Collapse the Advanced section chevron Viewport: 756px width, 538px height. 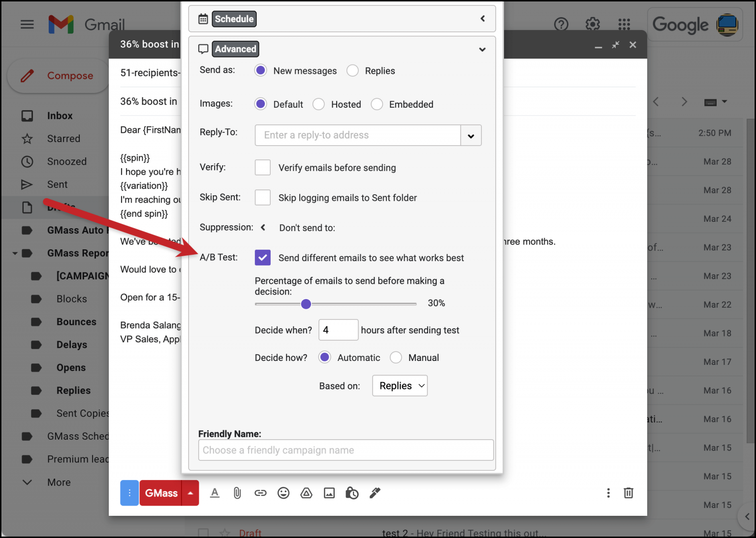482,49
